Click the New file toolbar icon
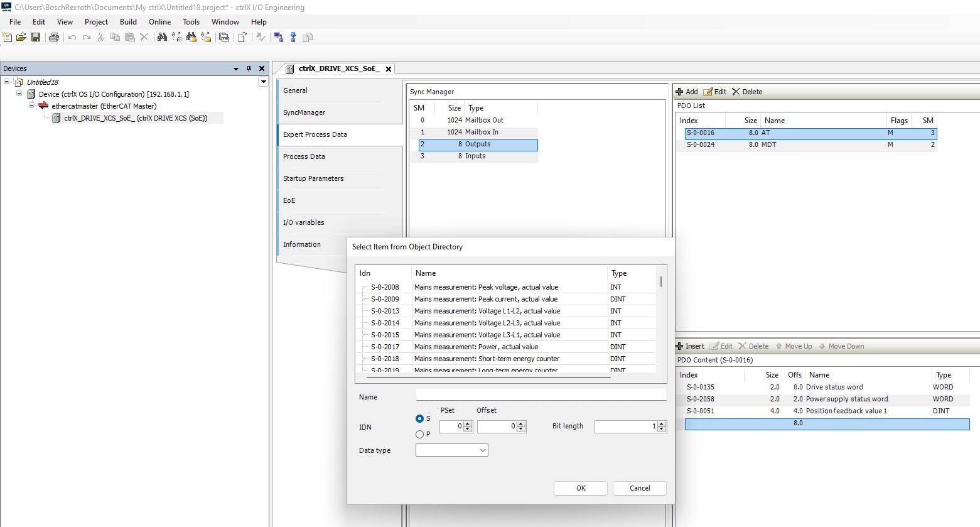The height and width of the screenshot is (527, 980). [7, 38]
